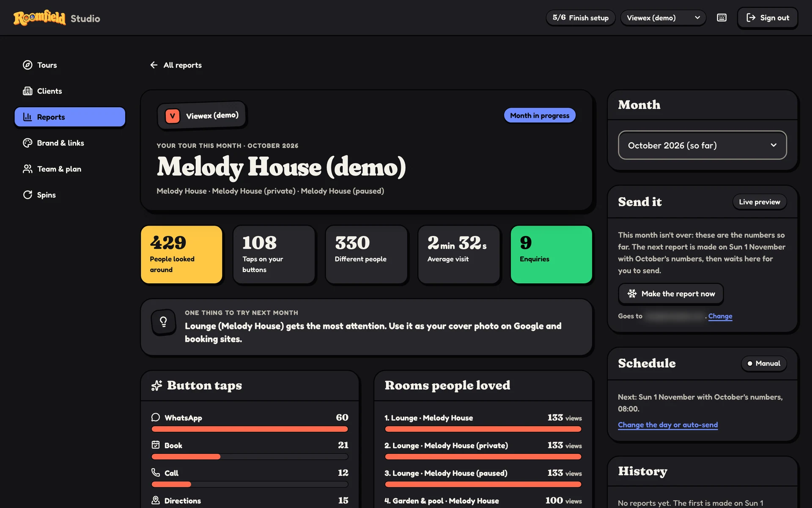812x508 pixels.
Task: Select Brand & links in the sidebar
Action: pos(70,143)
